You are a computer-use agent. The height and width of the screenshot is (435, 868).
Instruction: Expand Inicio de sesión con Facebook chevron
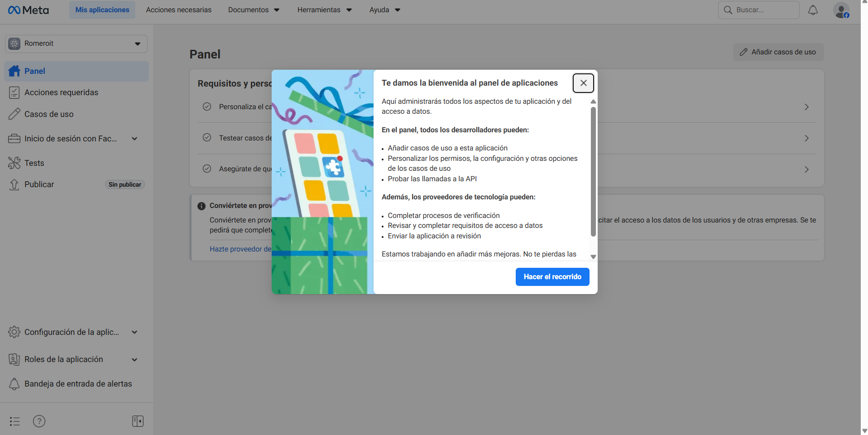[x=134, y=139]
